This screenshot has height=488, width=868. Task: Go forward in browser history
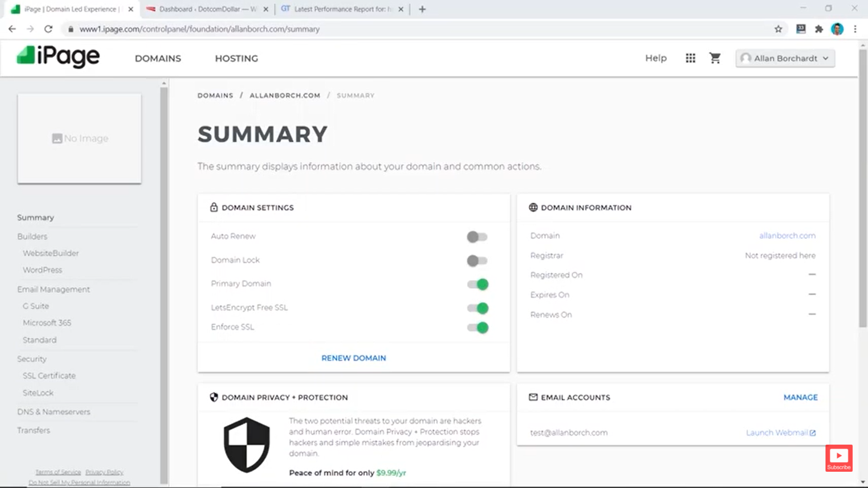(x=30, y=29)
